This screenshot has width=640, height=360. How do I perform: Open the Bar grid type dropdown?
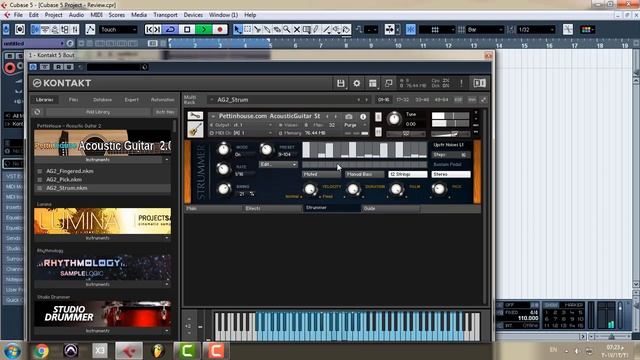pos(485,30)
